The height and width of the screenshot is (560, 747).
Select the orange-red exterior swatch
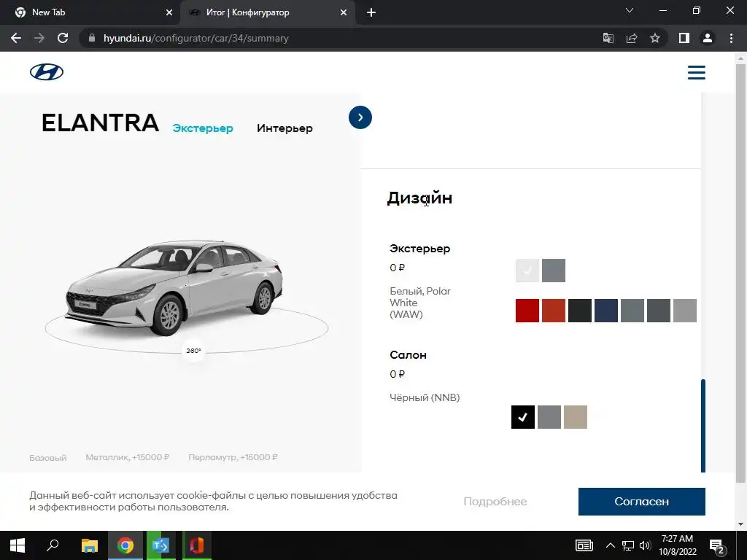[x=554, y=311]
